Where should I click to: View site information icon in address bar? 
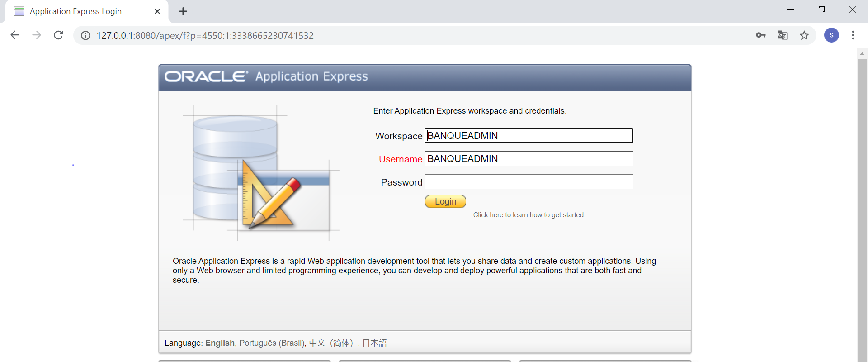point(85,35)
